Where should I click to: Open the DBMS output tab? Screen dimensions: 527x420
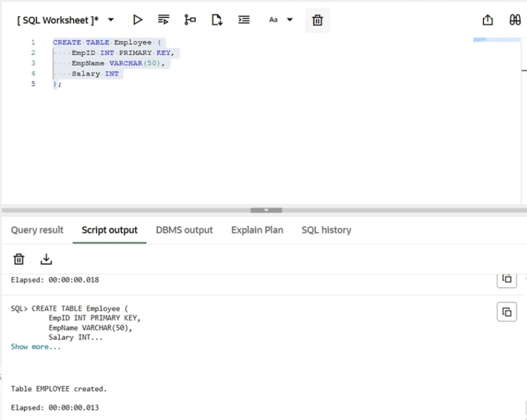point(184,230)
